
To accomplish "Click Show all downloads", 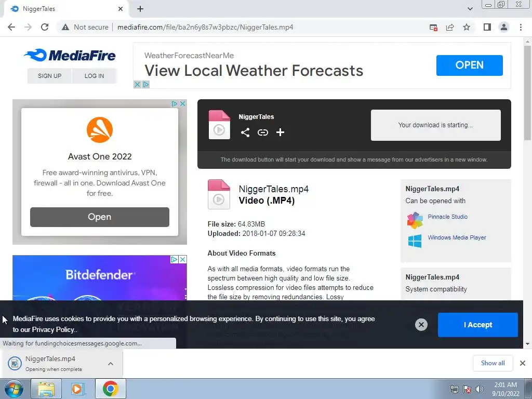I will [493, 363].
